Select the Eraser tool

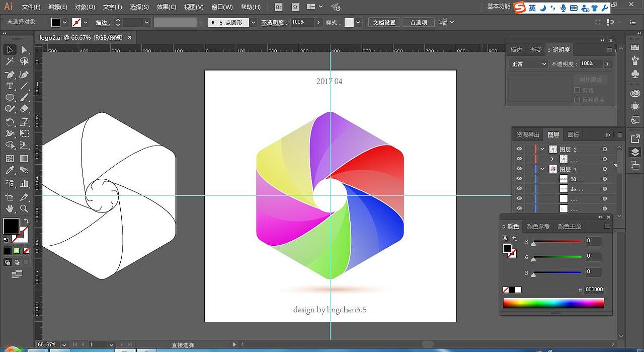pyautogui.click(x=24, y=109)
